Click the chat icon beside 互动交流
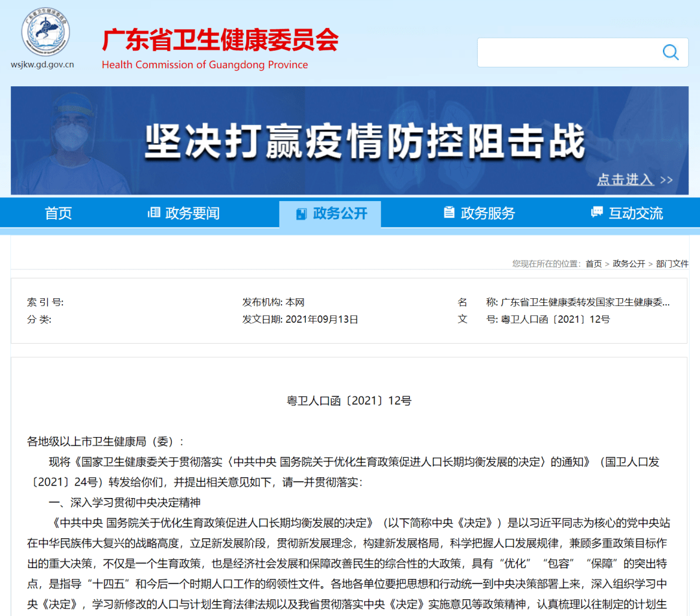Image resolution: width=700 pixels, height=616 pixels. coord(596,212)
